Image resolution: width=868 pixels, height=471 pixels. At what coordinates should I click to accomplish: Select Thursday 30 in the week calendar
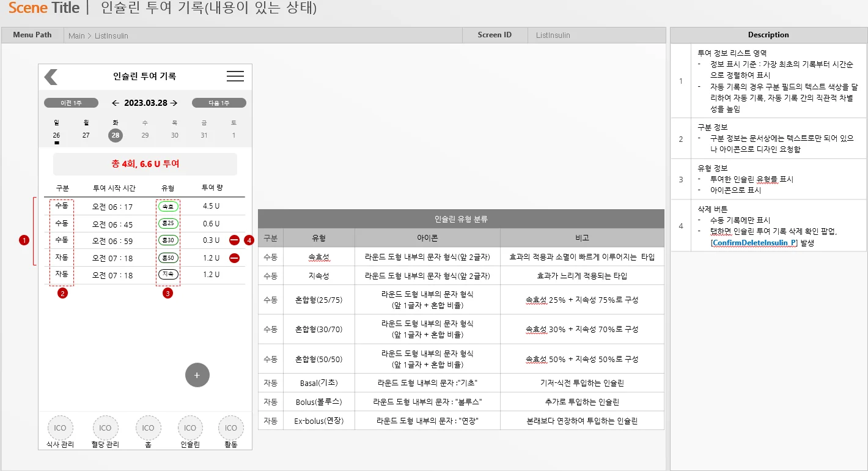click(x=175, y=135)
